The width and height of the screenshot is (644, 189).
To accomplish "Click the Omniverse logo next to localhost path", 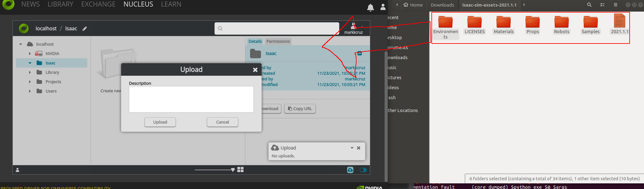I will tap(24, 28).
